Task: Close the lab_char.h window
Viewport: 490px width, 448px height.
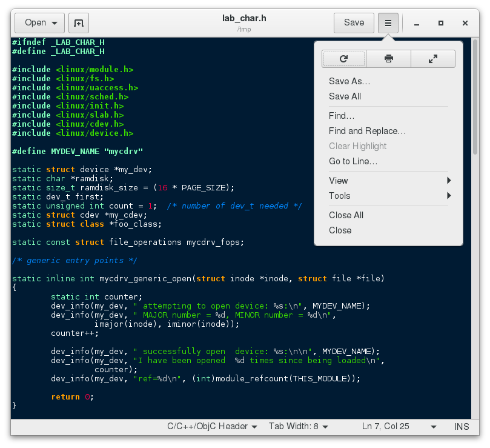Action: pos(465,23)
